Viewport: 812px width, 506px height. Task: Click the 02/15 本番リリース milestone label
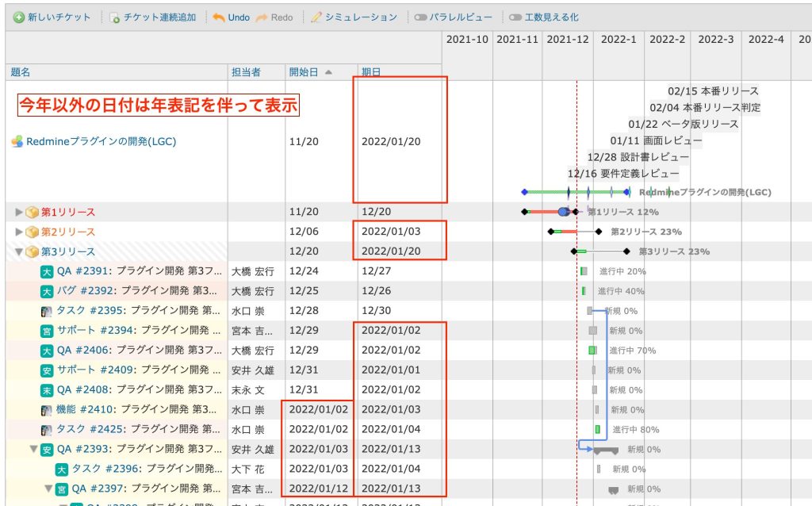(x=713, y=91)
